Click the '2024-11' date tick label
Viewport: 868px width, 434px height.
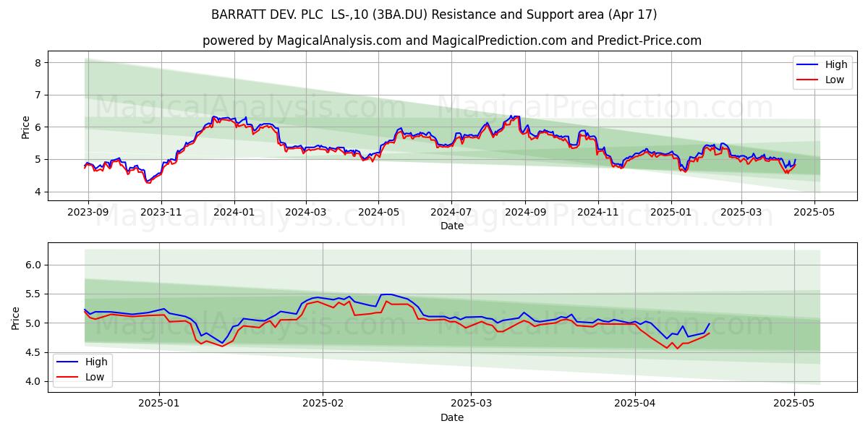(598, 213)
